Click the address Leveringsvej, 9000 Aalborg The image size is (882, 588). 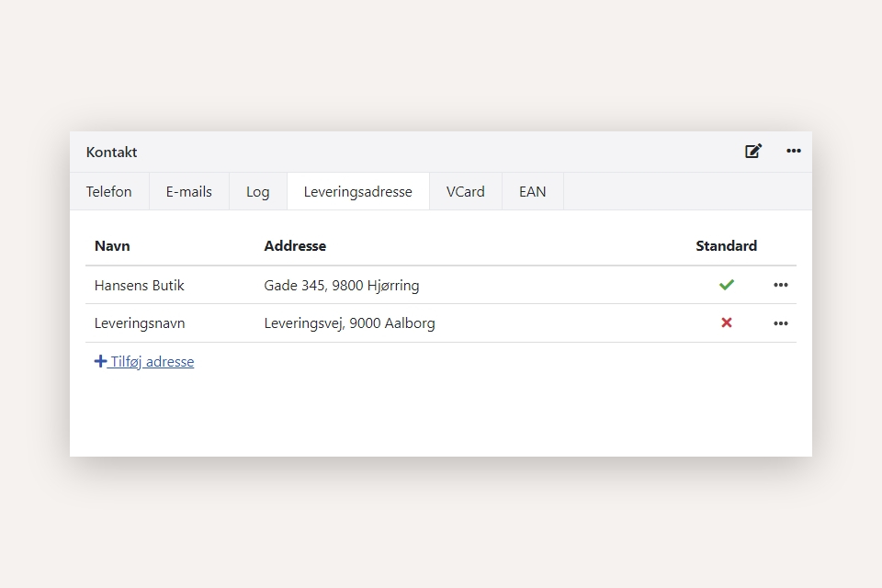point(350,323)
